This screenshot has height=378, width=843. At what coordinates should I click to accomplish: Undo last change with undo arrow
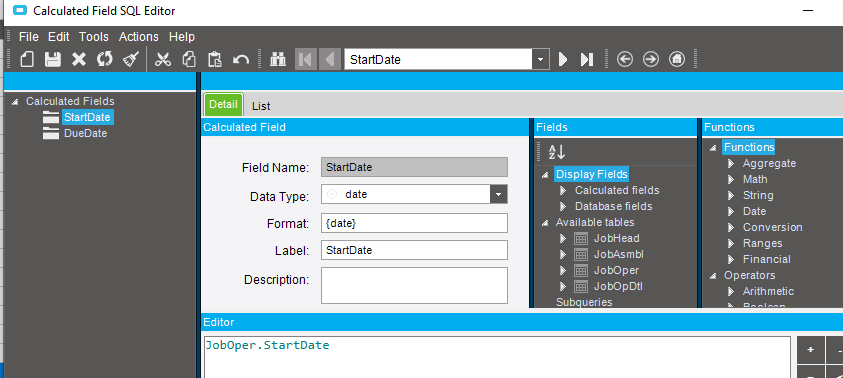pyautogui.click(x=240, y=59)
